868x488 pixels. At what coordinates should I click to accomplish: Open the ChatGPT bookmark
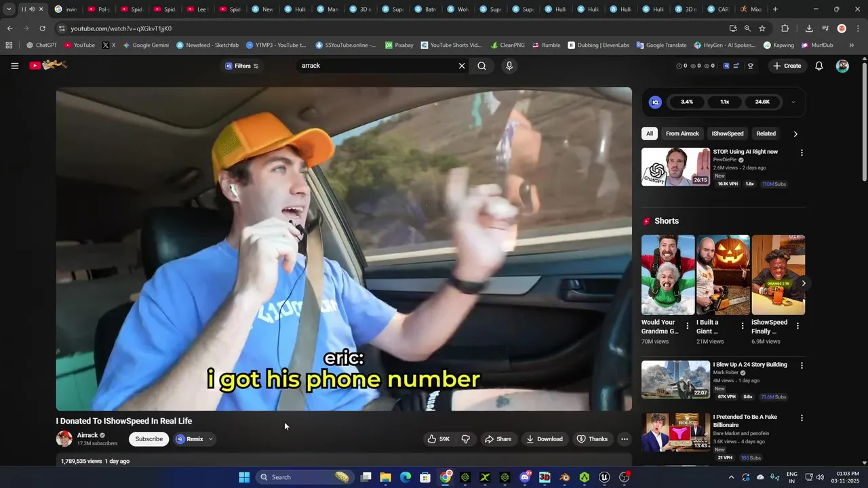41,45
